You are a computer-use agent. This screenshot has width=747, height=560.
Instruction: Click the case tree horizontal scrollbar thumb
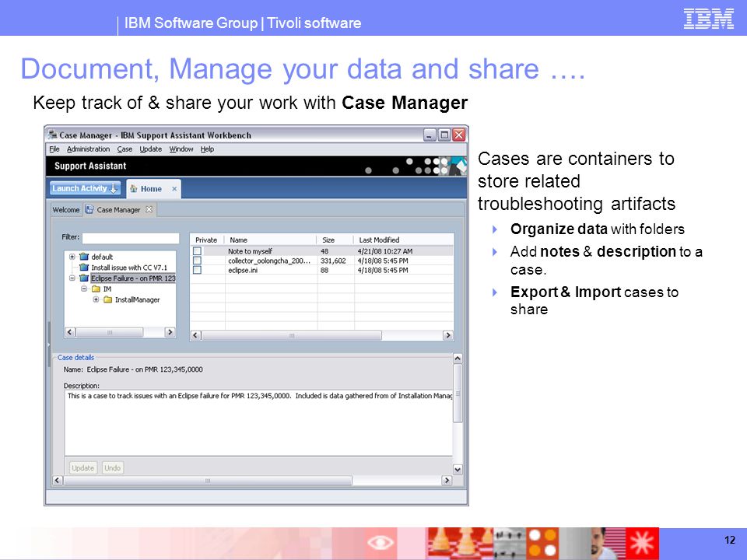[x=110, y=332]
